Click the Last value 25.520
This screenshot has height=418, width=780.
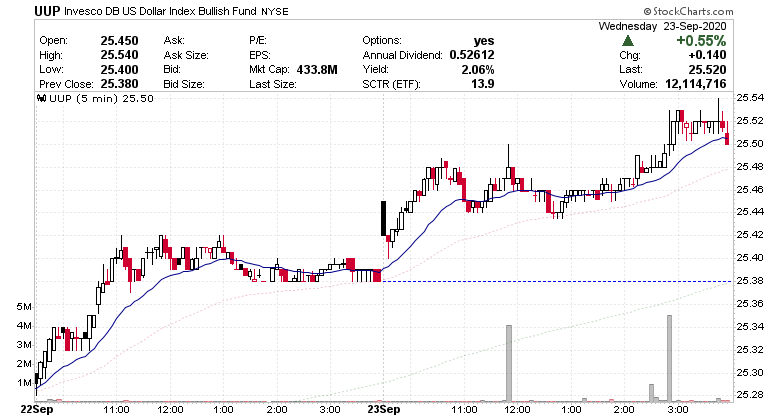707,69
